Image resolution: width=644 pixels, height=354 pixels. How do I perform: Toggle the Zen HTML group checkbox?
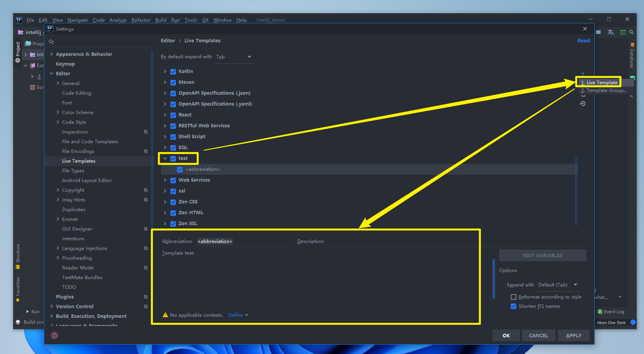(173, 213)
